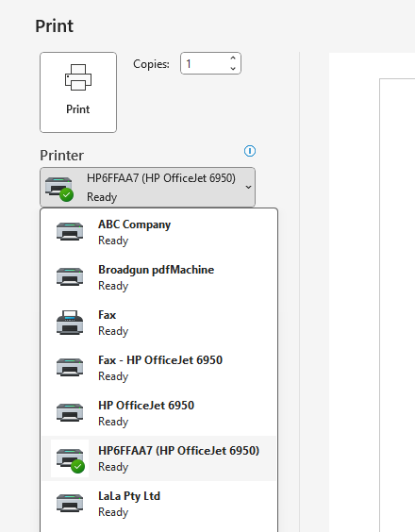Viewport: 415px width, 532px height.
Task: Click the large Print button
Action: [x=78, y=92]
